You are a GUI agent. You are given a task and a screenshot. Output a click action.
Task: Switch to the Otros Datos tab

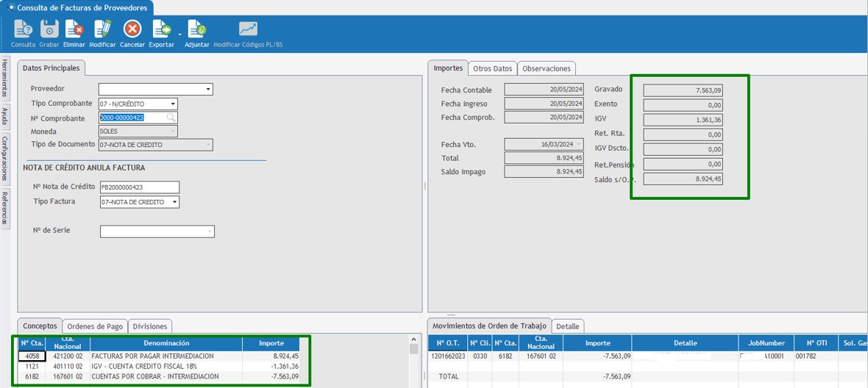[493, 68]
